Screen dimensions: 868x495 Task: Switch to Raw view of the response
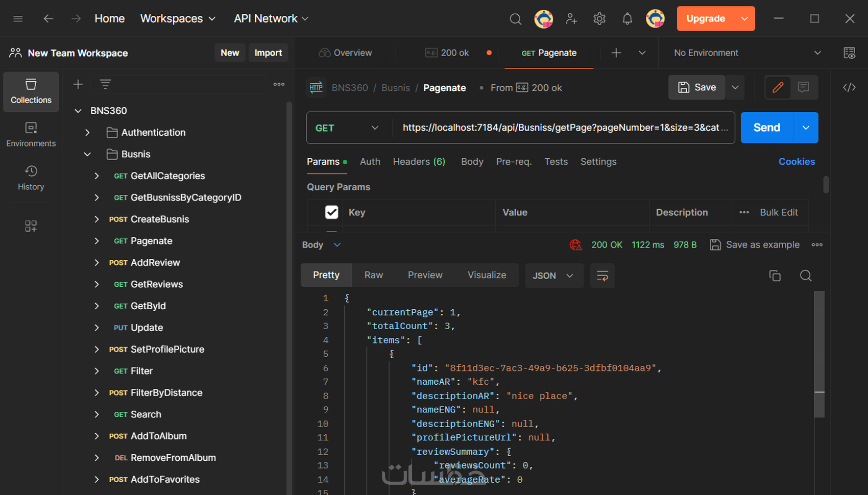373,275
